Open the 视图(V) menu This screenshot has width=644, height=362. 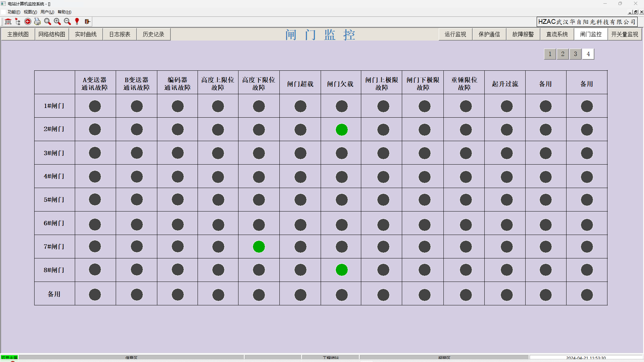coord(30,12)
